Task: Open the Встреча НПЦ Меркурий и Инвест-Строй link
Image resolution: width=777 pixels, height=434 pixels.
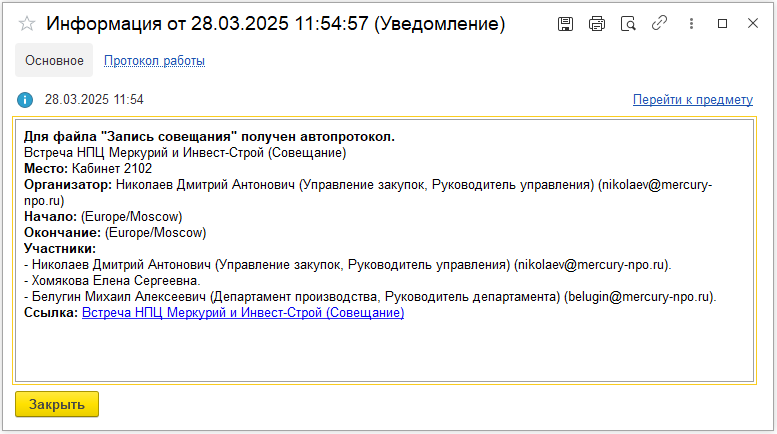Action: click(x=243, y=313)
